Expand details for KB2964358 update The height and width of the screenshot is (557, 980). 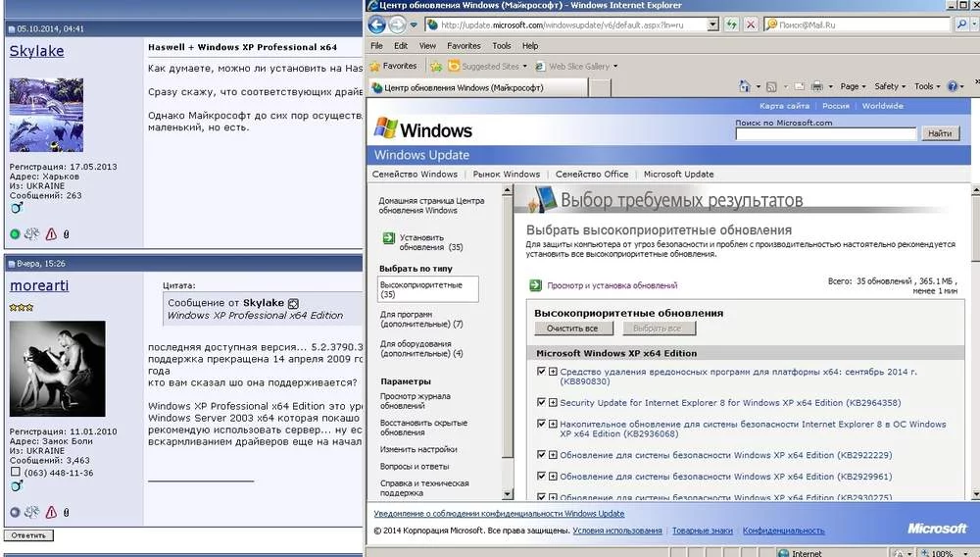553,403
